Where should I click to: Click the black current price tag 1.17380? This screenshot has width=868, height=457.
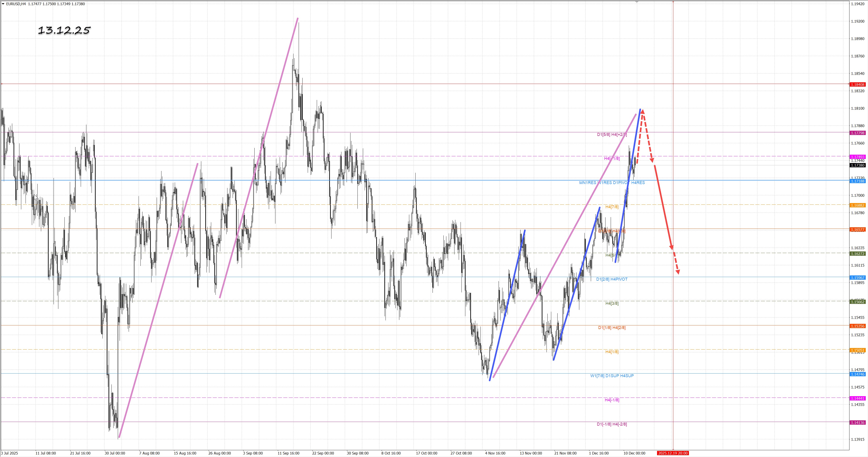(858, 166)
